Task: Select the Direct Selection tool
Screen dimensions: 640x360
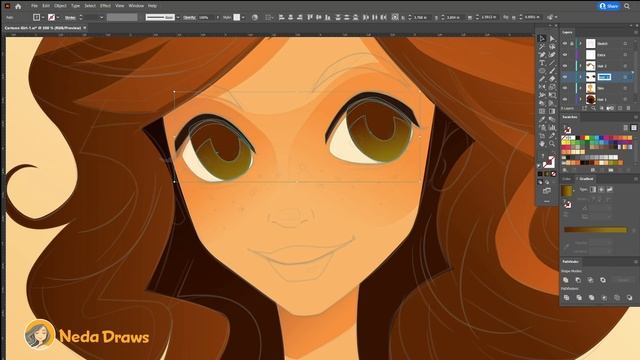Action: coord(552,38)
